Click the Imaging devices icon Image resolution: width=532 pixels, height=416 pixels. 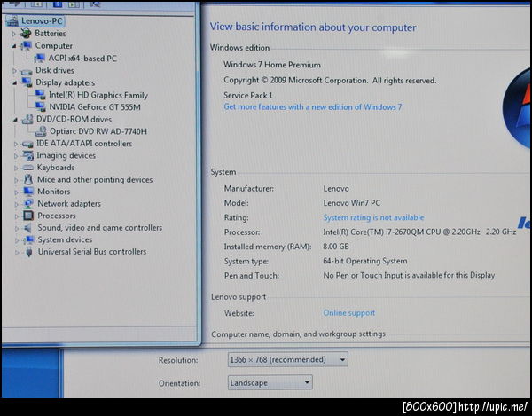coord(27,155)
